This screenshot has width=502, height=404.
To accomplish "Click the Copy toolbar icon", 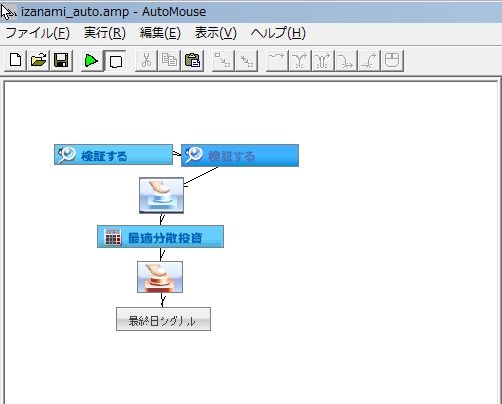I will 169,61.
